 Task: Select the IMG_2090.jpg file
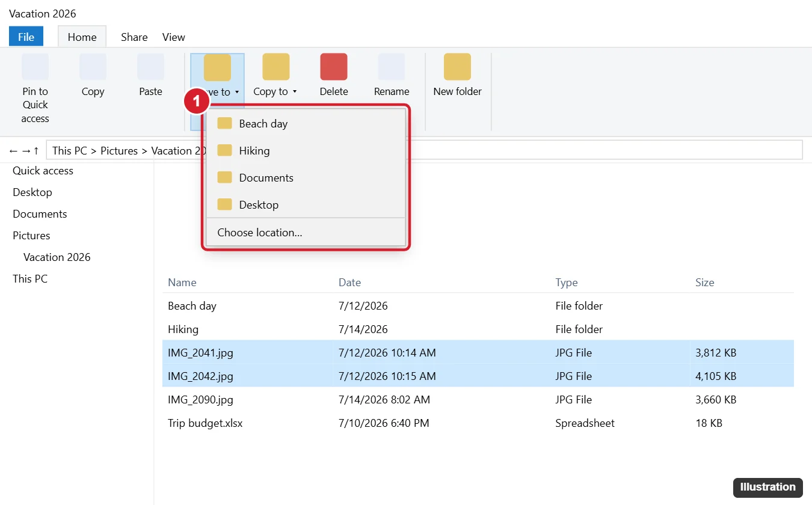[x=478, y=400]
